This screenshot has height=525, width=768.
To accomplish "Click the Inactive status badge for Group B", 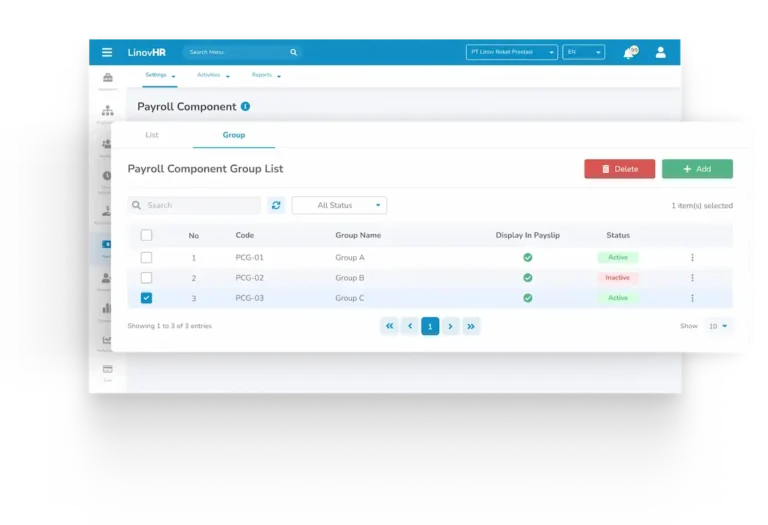I will pyautogui.click(x=618, y=278).
